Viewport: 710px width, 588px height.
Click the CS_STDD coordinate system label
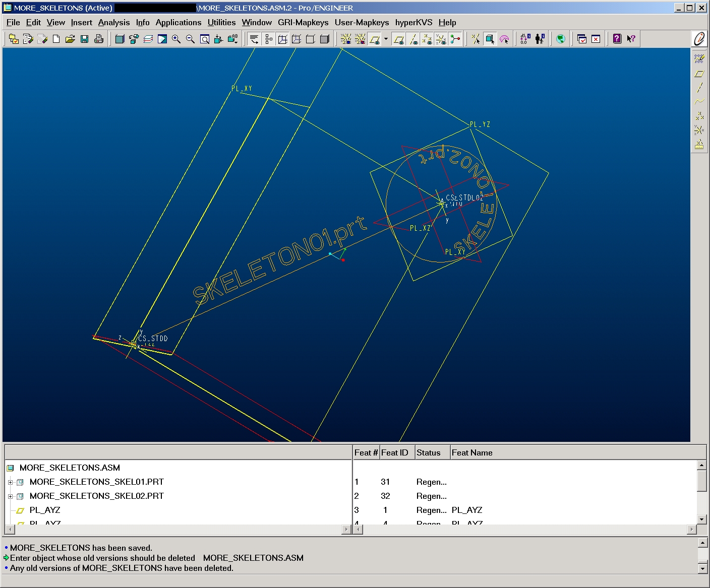pyautogui.click(x=153, y=339)
